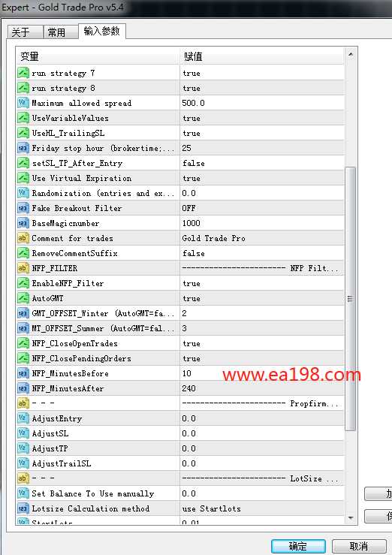
Task: Click the icon beside MT_OFFSET_Summer
Action: (23, 328)
